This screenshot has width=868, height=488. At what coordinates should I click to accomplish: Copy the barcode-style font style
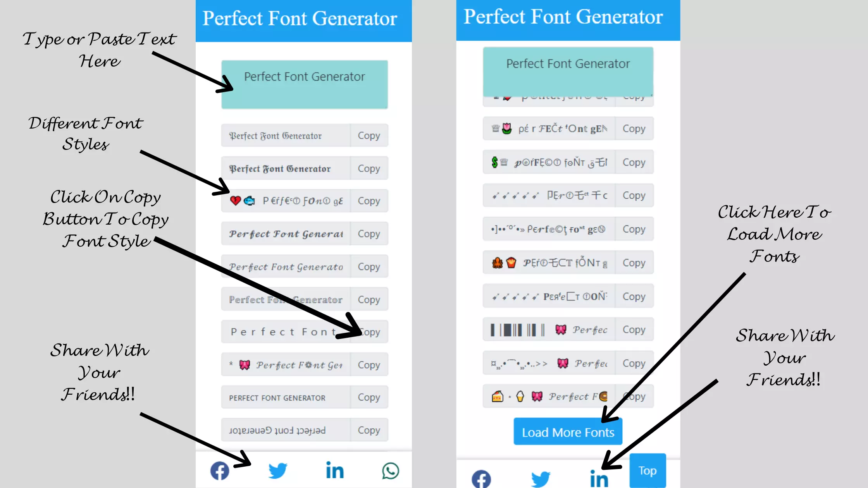(x=634, y=330)
